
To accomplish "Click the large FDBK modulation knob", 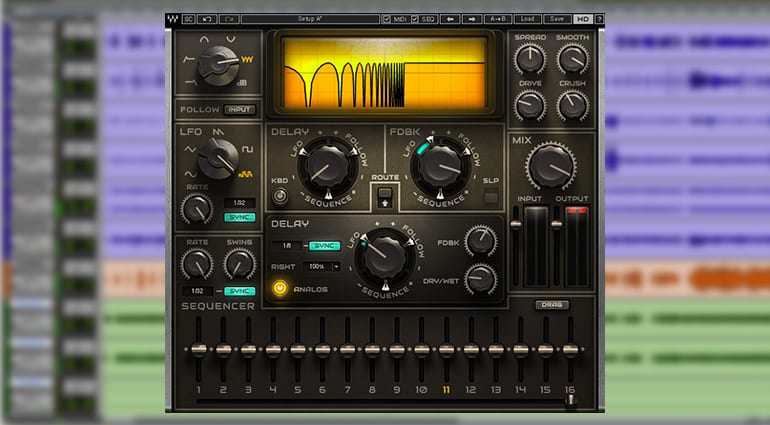I will pyautogui.click(x=440, y=167).
